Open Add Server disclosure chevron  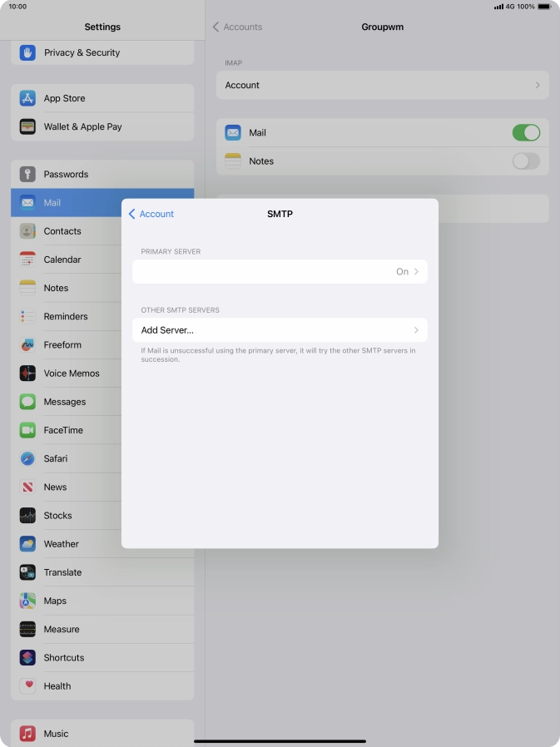point(416,330)
